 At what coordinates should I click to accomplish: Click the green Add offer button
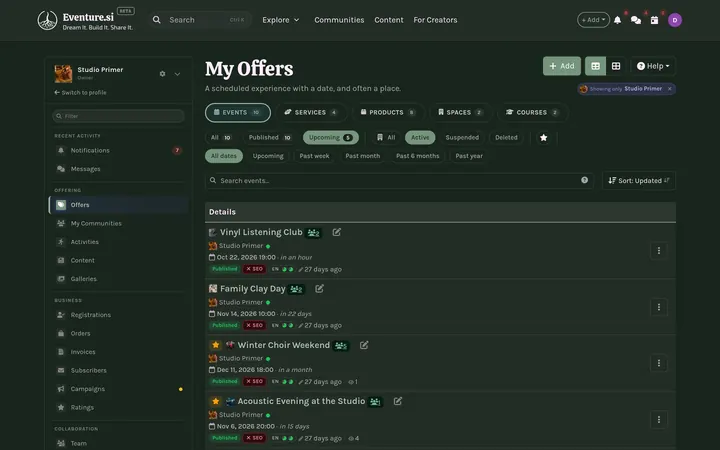tap(562, 66)
